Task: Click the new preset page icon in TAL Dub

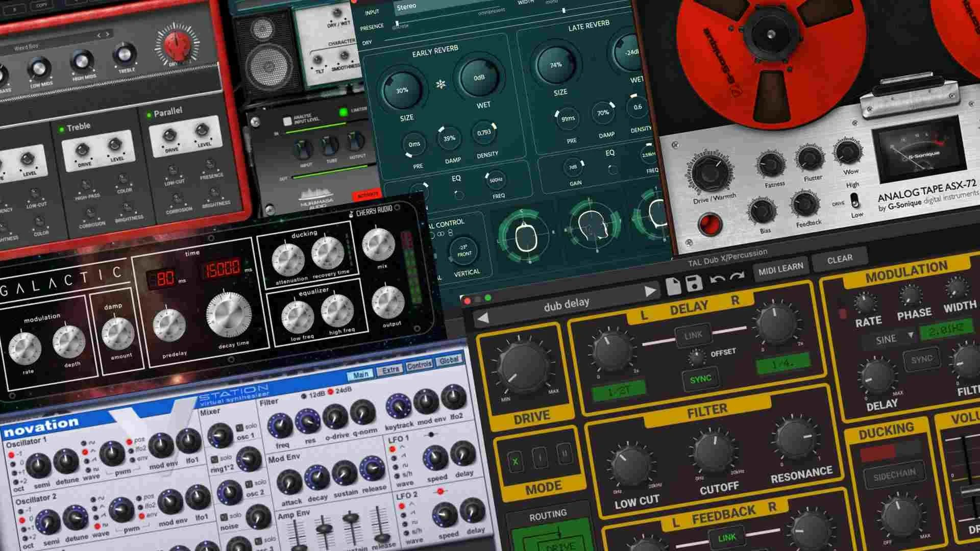Action: 673,286
